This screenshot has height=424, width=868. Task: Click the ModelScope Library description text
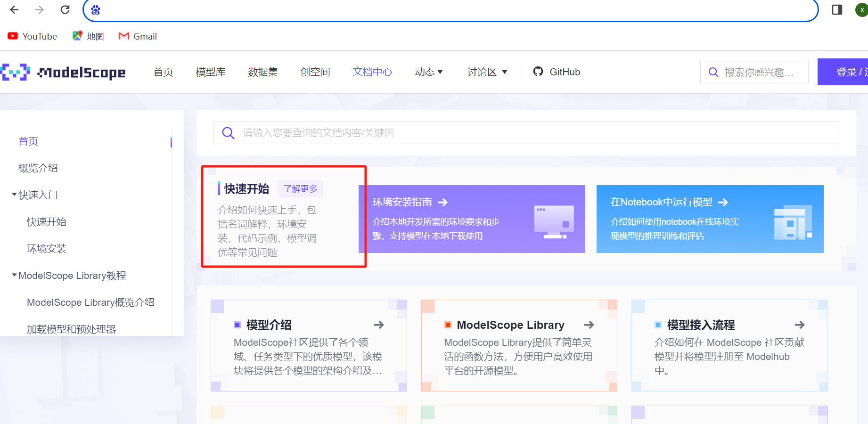pyautogui.click(x=518, y=357)
